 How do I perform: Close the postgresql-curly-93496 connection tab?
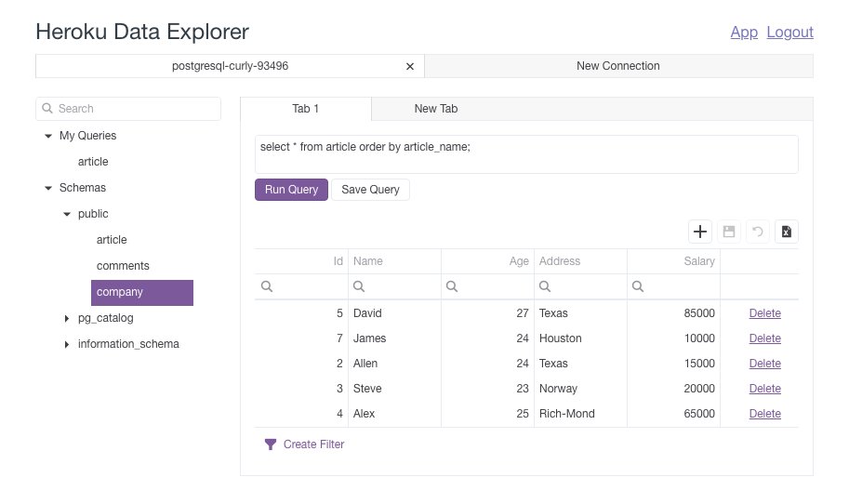coord(410,66)
